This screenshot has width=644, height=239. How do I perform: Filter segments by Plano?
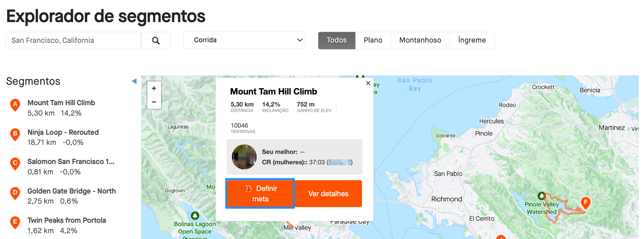click(373, 40)
